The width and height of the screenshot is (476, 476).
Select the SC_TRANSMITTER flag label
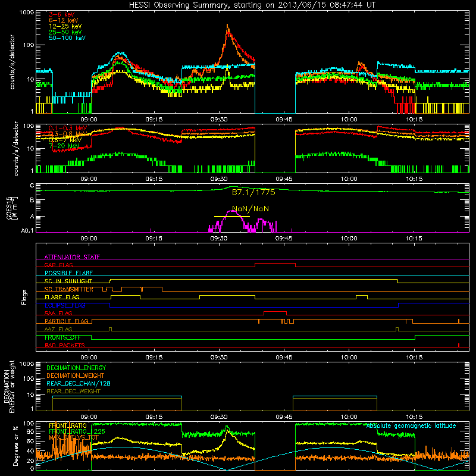coord(68,289)
